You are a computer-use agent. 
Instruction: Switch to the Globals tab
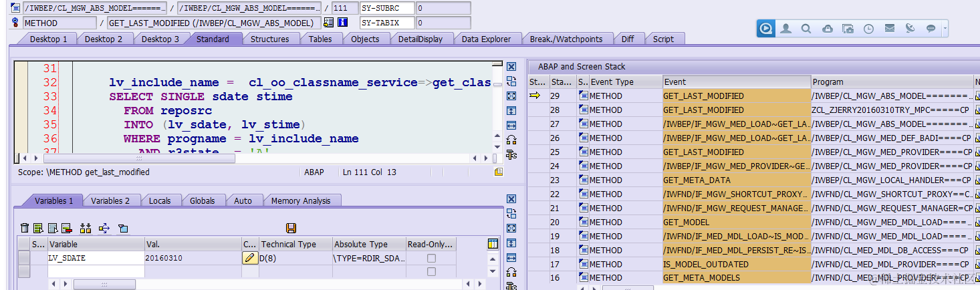coord(203,200)
